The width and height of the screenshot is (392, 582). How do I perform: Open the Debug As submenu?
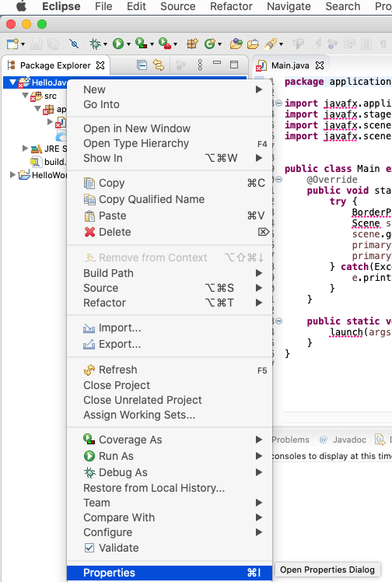pos(169,472)
